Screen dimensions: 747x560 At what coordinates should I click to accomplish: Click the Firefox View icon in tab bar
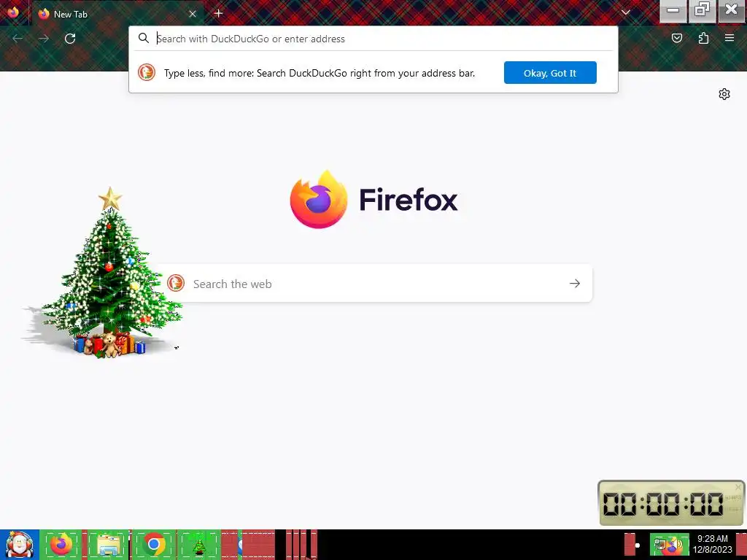point(13,12)
